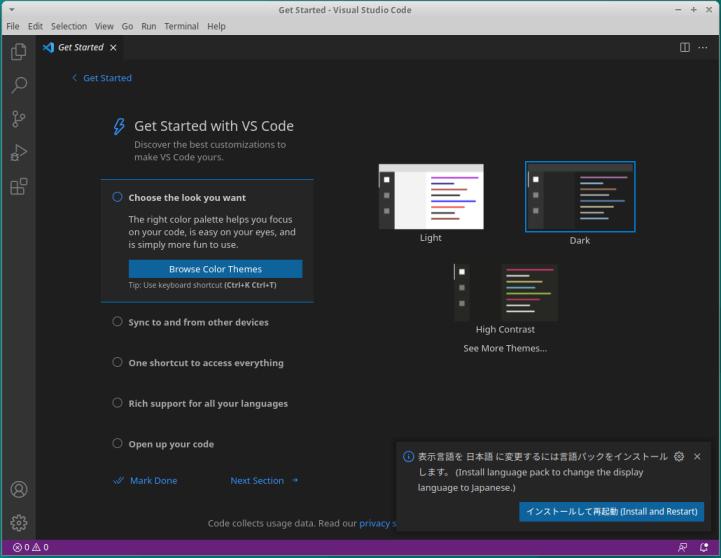Open the window menu at title bar left
Image resolution: width=721 pixels, height=558 pixels.
11,10
